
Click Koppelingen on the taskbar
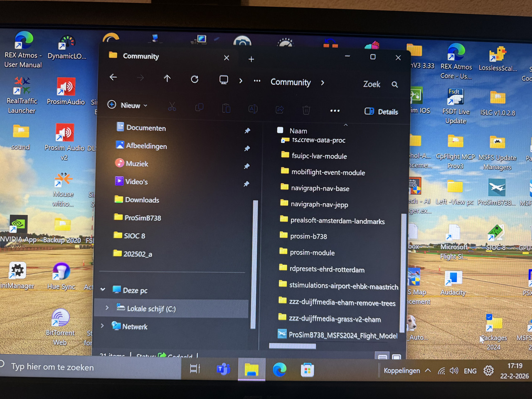[x=401, y=370]
